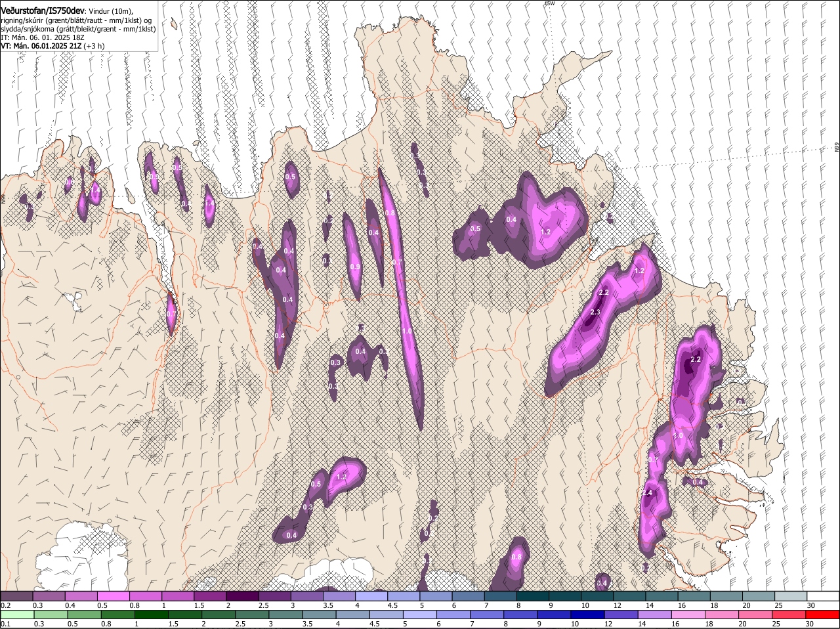This screenshot has width=840, height=629.
Task: Click the 2.4 precipitation value on the map
Action: tap(647, 493)
